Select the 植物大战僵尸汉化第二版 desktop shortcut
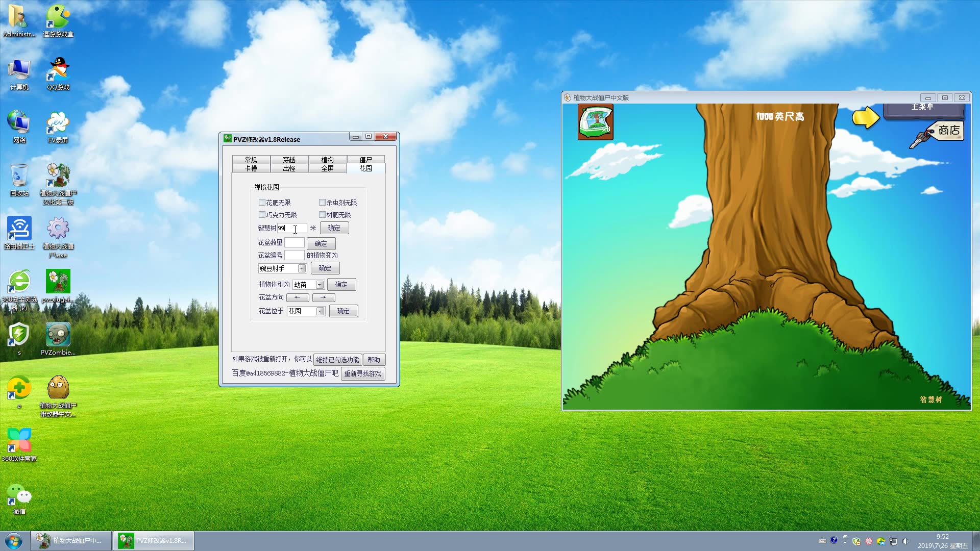Screen dimensions: 980x551 (58, 184)
